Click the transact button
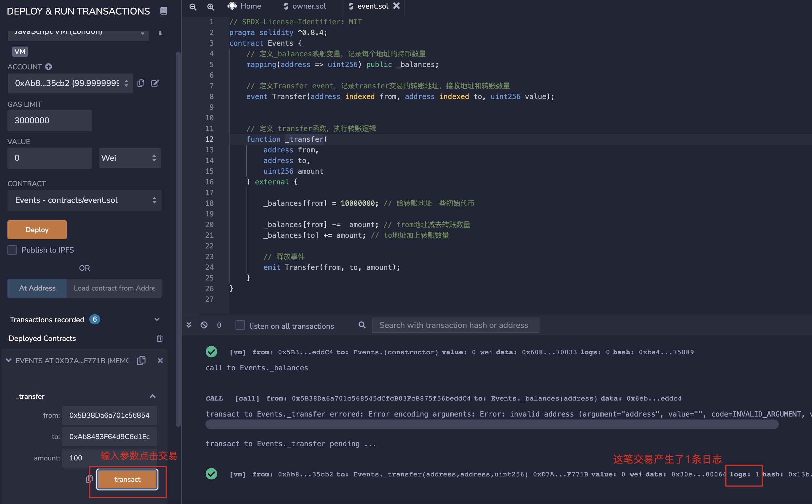 (x=127, y=479)
